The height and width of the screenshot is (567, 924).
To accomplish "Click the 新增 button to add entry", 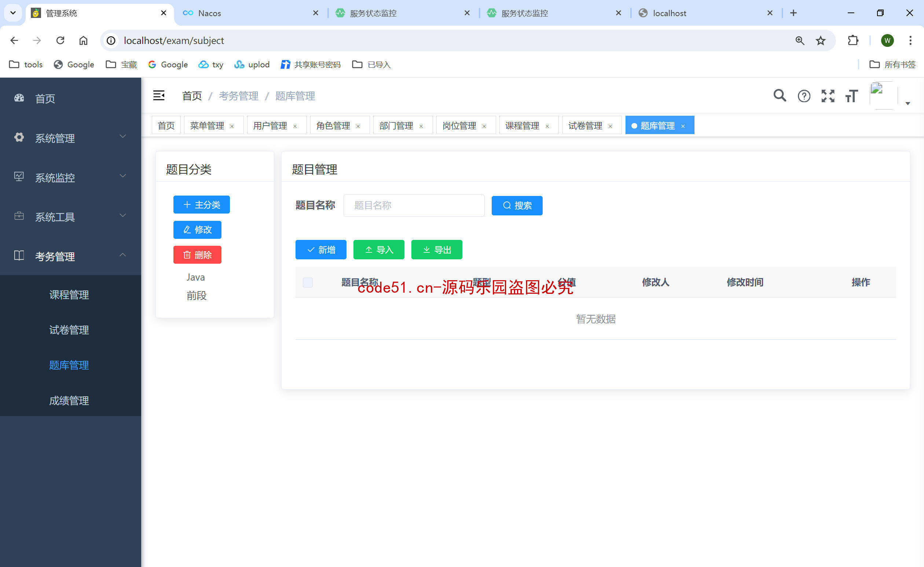I will click(x=321, y=249).
